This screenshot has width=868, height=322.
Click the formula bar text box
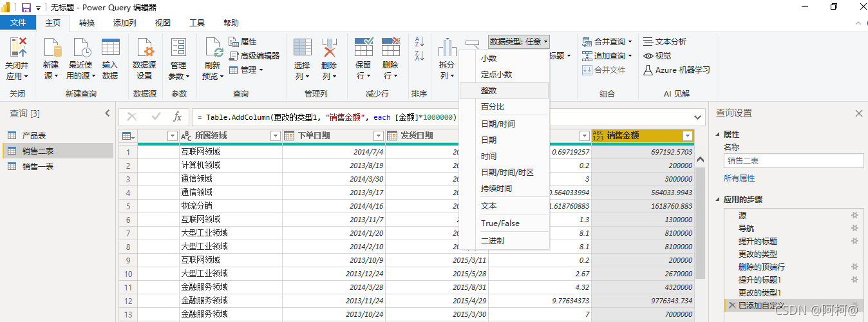point(442,117)
